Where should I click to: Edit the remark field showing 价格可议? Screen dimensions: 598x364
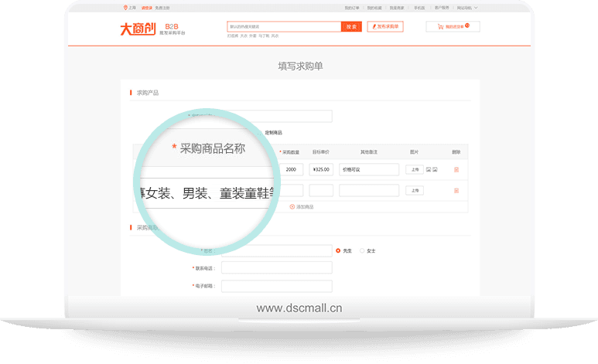[369, 169]
